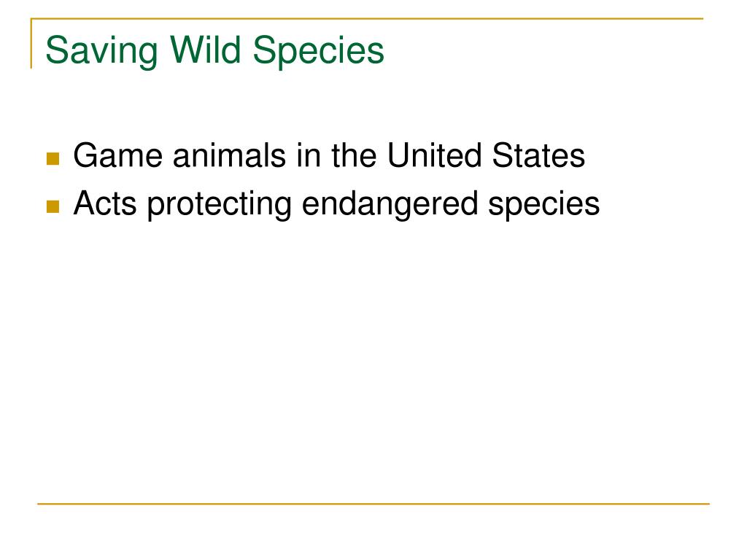Click the word Species in the title
Viewport: 747px width, 560px height.
(x=318, y=51)
